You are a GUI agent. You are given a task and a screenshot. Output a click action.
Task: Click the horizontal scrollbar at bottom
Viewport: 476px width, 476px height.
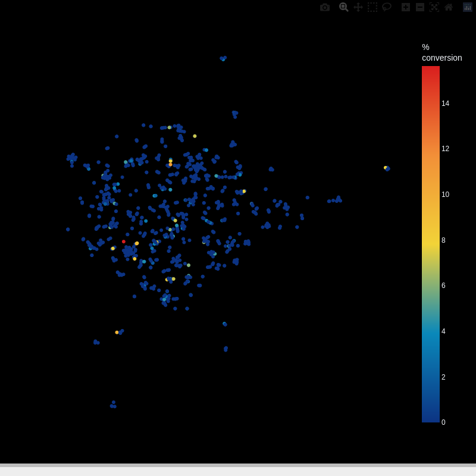tap(238, 465)
